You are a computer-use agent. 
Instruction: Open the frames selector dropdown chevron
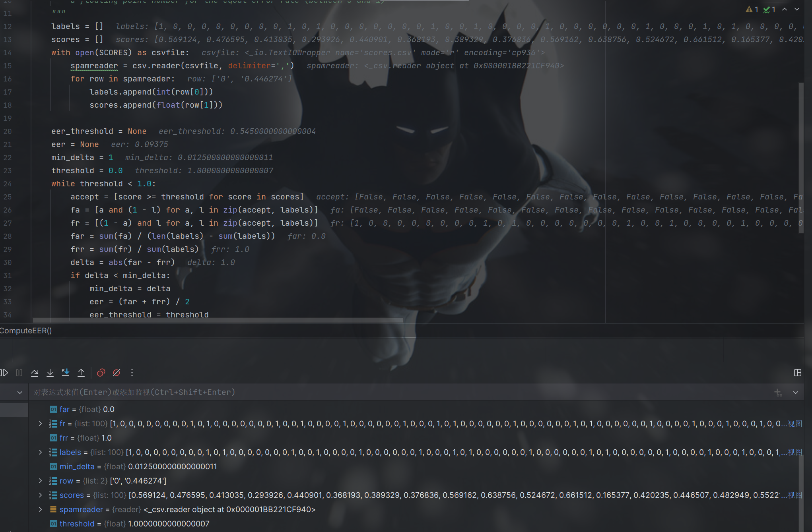pos(20,393)
